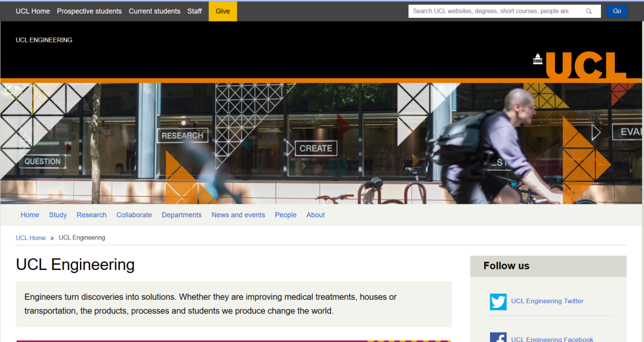Viewport: 644px width, 342px height.
Task: Open the Research navigation item
Action: [x=91, y=215]
